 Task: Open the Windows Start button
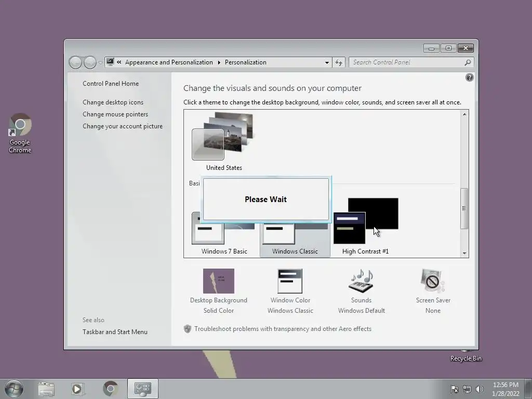(14, 389)
